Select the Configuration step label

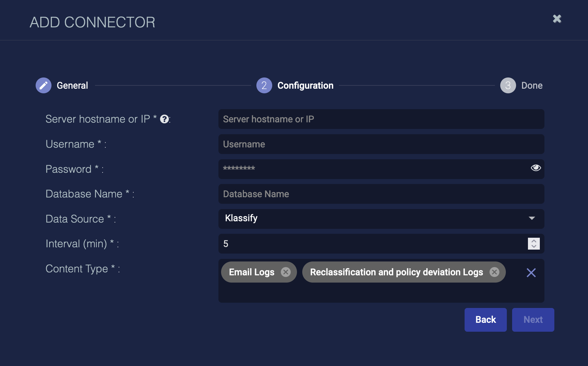pos(305,85)
